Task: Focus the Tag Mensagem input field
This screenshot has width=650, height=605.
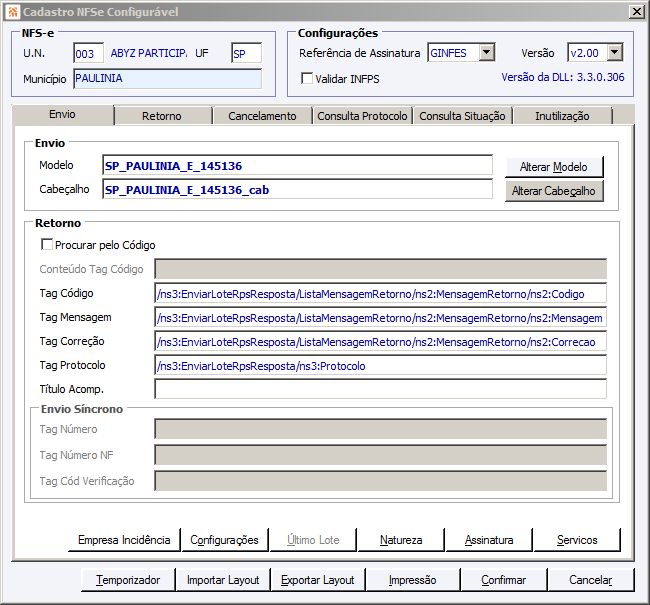Action: point(381,318)
